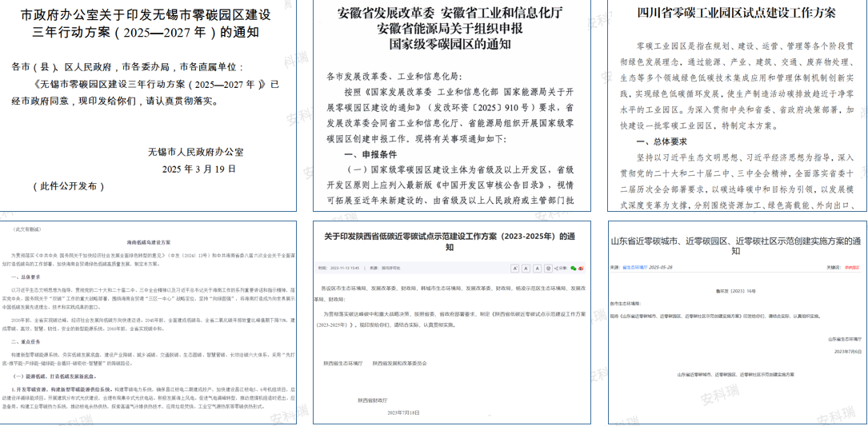Click the Shandong near-zero carbon notice title
868x426 pixels.
[x=735, y=245]
